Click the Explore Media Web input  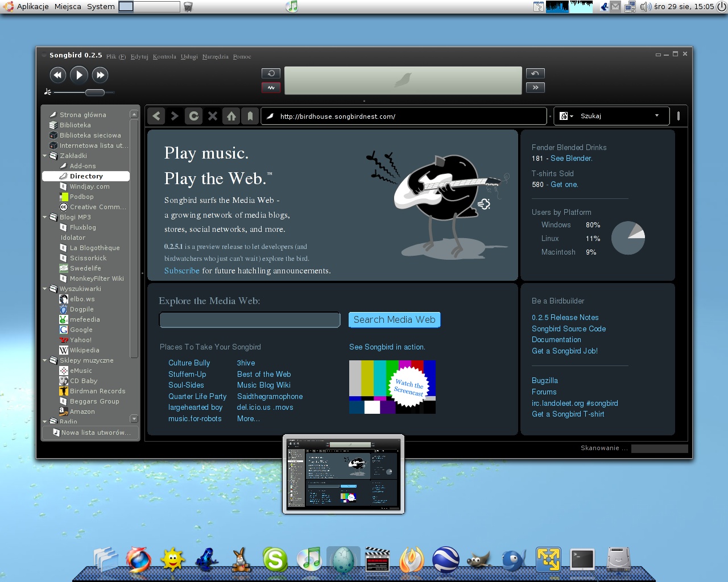pos(250,320)
